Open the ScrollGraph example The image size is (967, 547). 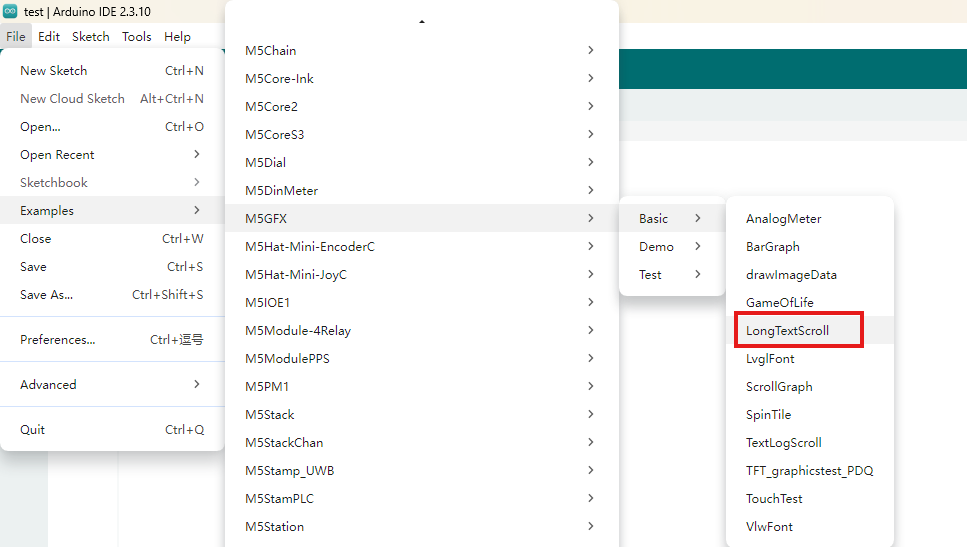tap(810, 387)
